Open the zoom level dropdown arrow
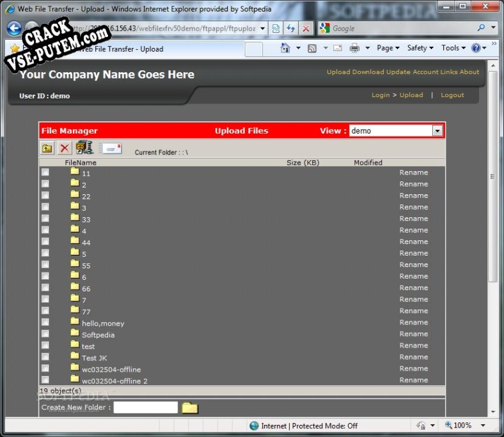504x437 pixels. 483,425
